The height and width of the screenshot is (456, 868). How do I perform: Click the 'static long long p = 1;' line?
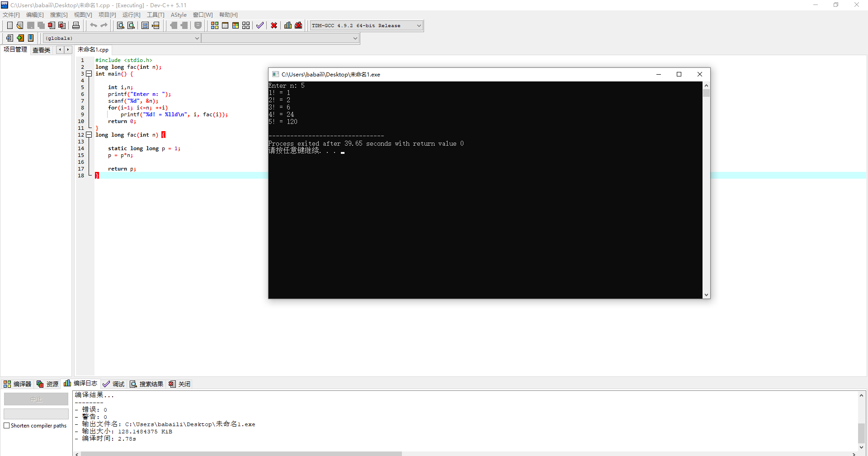coord(144,148)
